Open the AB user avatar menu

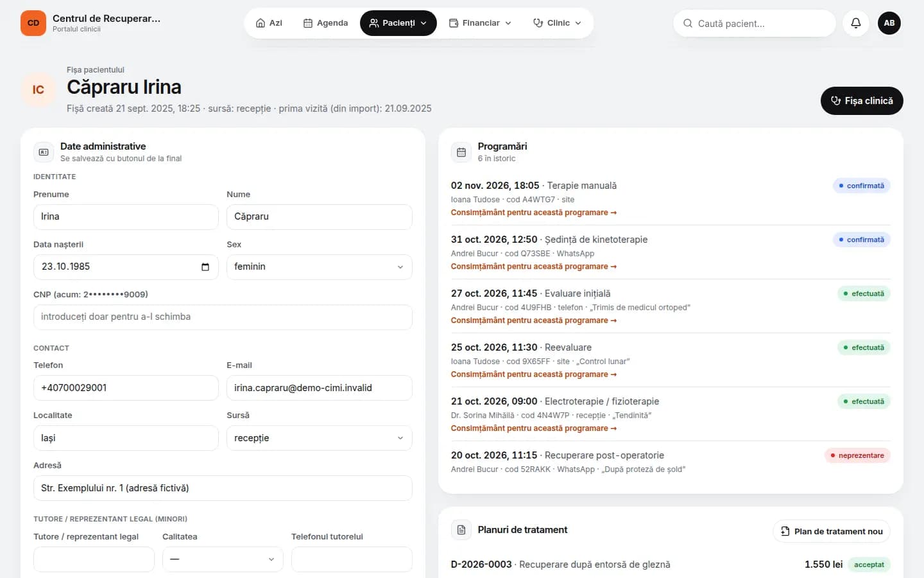click(889, 23)
